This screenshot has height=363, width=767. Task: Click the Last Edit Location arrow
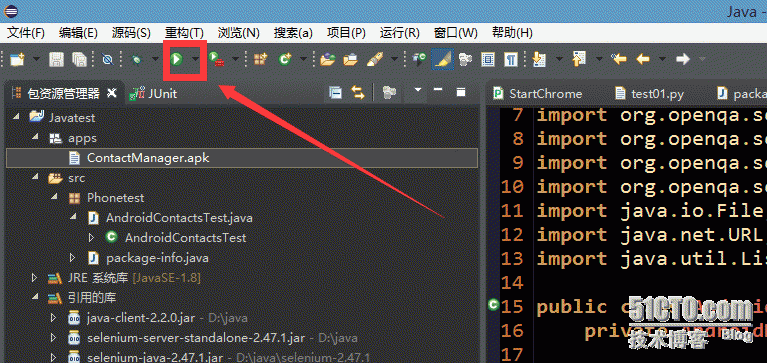pyautogui.click(x=619, y=59)
